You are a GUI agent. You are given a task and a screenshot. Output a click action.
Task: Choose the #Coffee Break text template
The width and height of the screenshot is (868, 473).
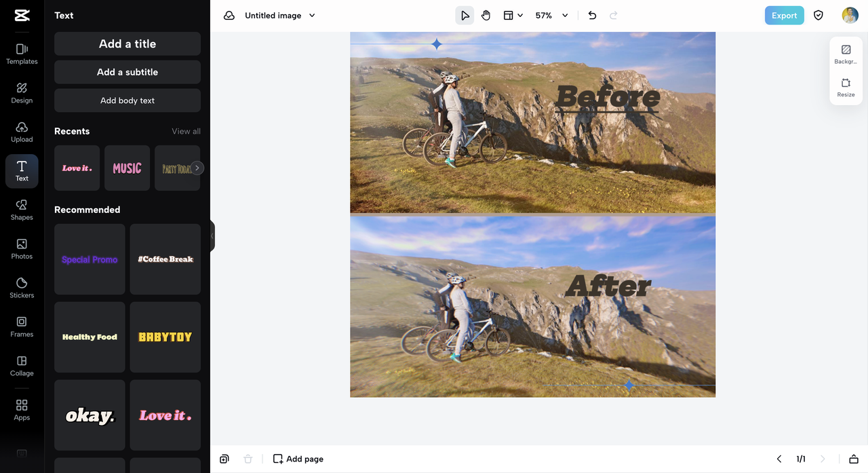tap(165, 259)
